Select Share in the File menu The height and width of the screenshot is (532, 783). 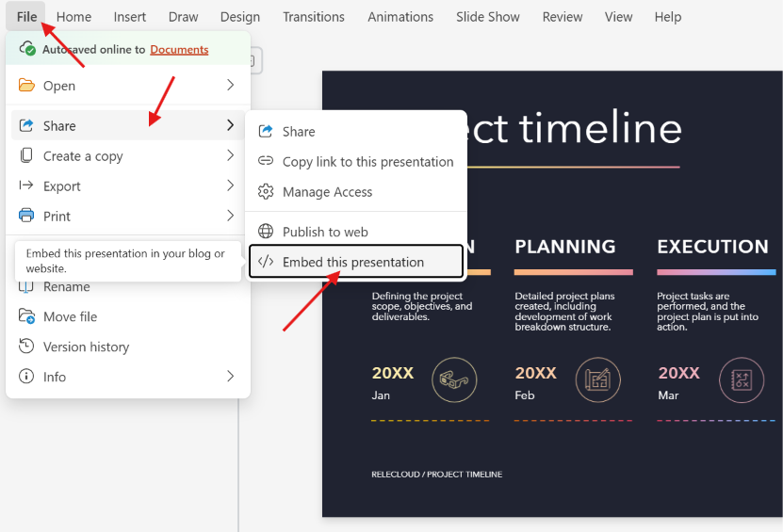point(127,125)
